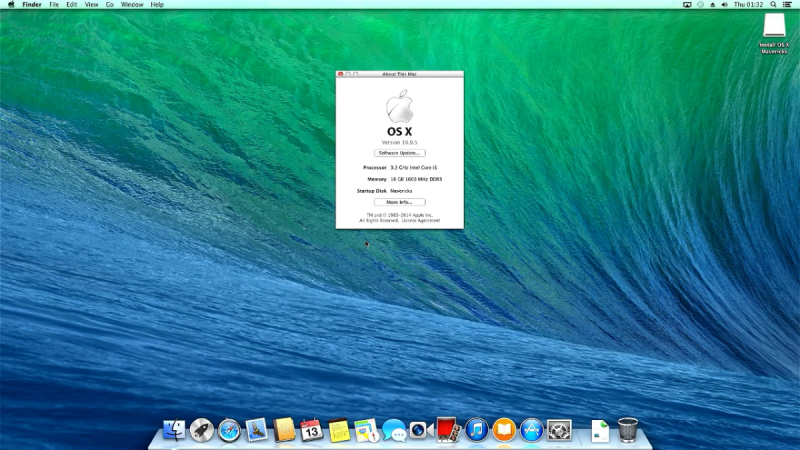Open the Apple menu

(x=11, y=5)
